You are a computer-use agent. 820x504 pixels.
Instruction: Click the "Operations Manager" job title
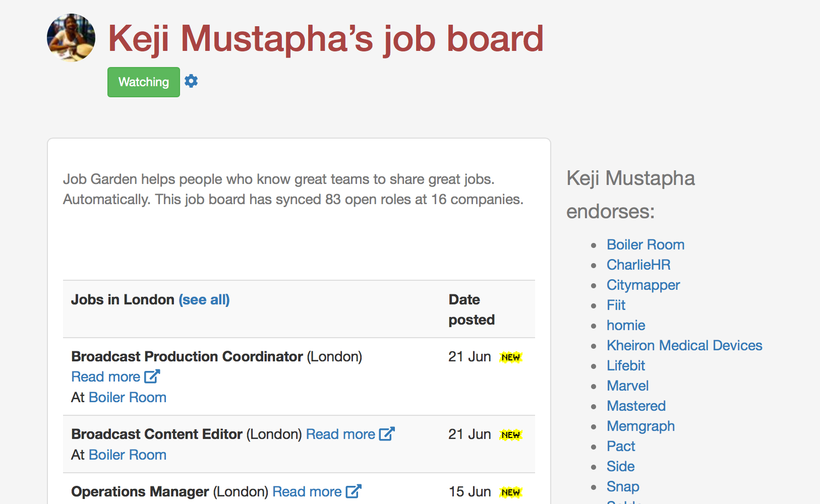140,492
